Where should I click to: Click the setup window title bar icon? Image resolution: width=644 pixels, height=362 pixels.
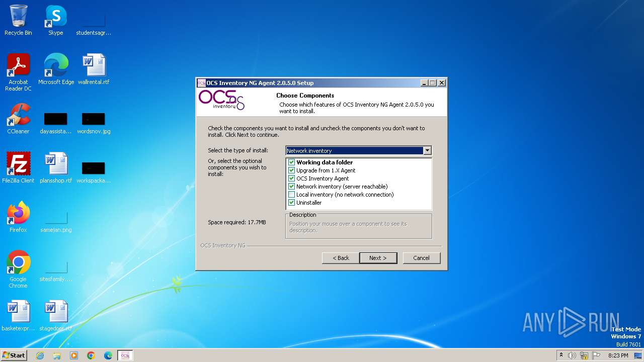(x=201, y=83)
